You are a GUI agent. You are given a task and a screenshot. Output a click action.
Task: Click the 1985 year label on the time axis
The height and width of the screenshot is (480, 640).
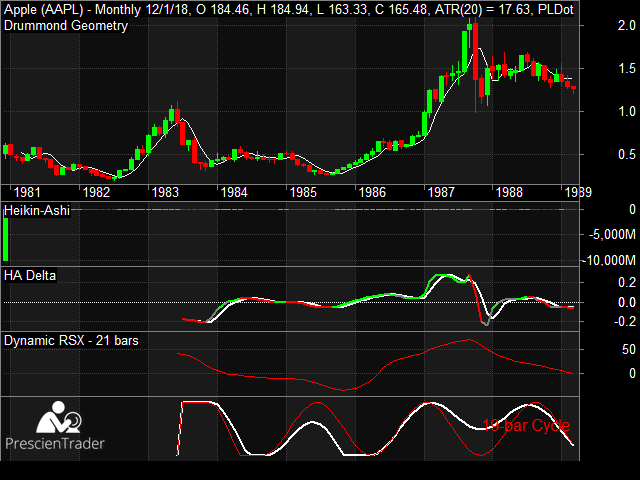303,192
